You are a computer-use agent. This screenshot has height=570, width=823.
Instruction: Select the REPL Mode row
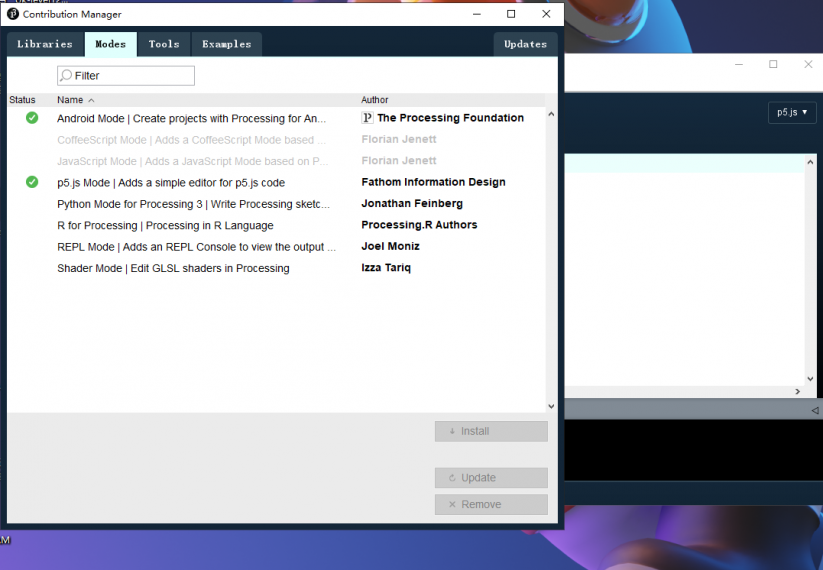click(x=276, y=247)
